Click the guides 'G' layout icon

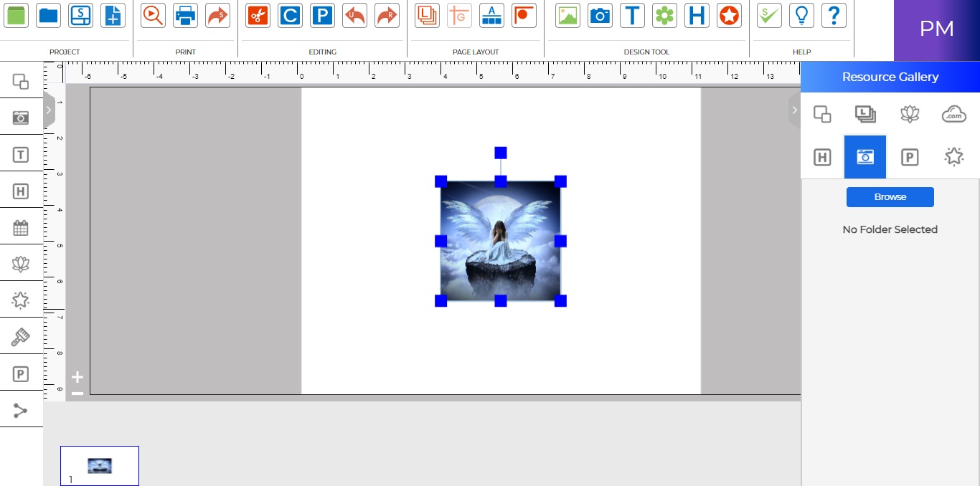coord(459,15)
